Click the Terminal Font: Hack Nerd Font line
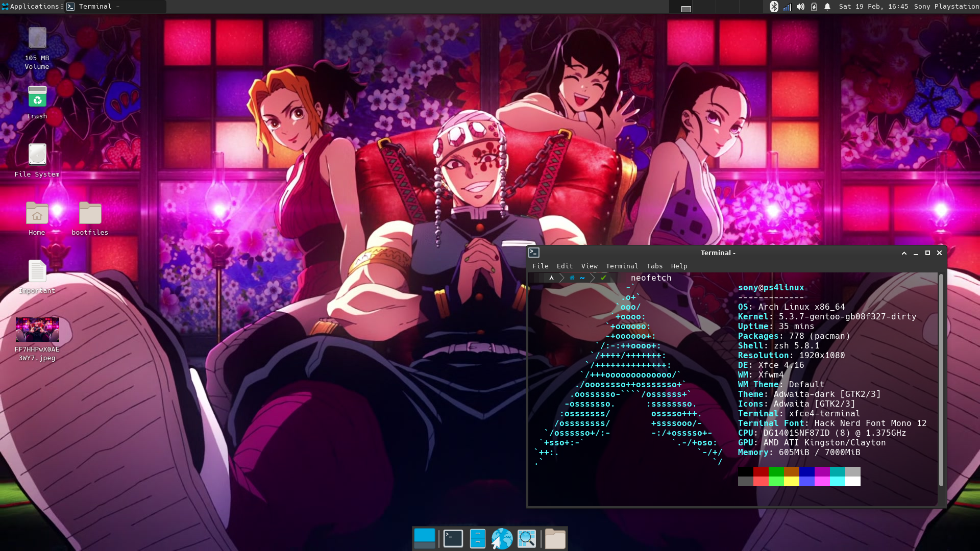The width and height of the screenshot is (980, 551). click(832, 423)
